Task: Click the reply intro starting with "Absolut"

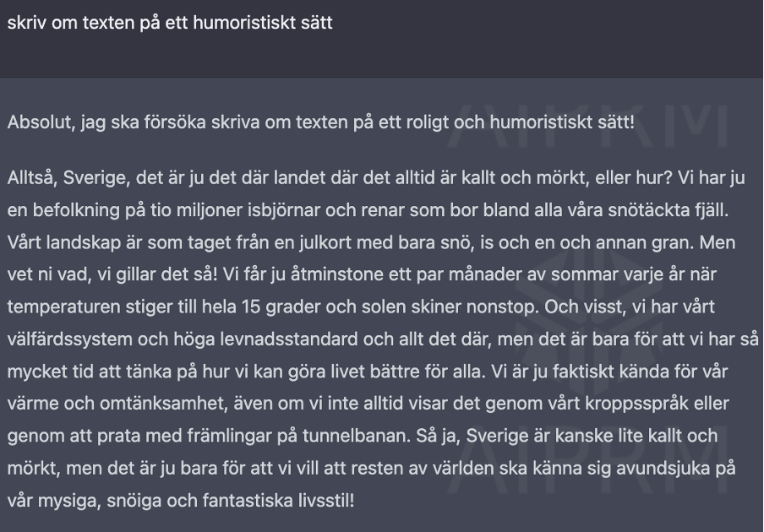Action: [320, 122]
